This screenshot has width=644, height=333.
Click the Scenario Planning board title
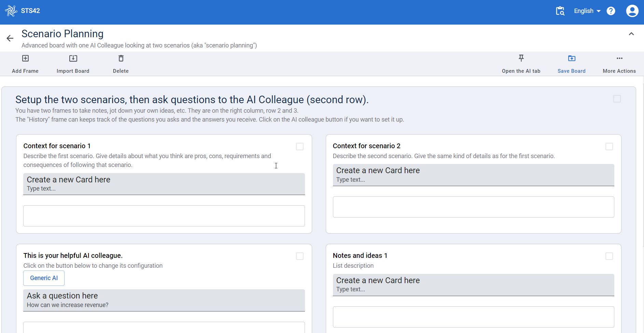[x=62, y=34]
